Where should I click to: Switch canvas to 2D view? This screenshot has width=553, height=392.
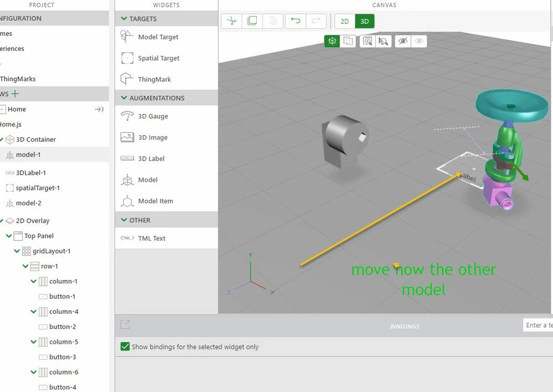(344, 21)
